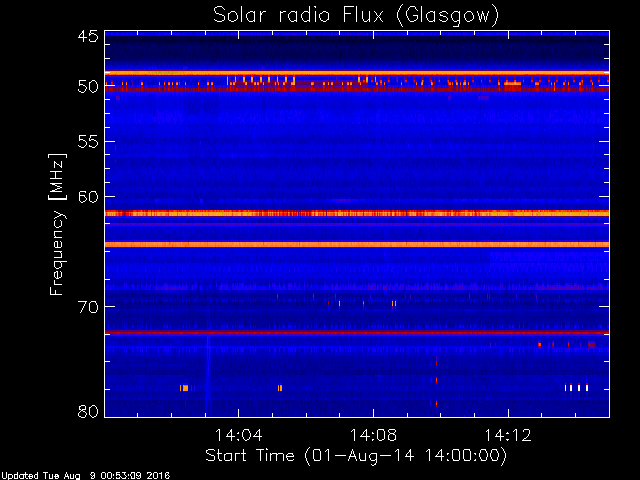640x480 pixels.
Task: Click the 80 frequency tick label
Action: (x=88, y=411)
